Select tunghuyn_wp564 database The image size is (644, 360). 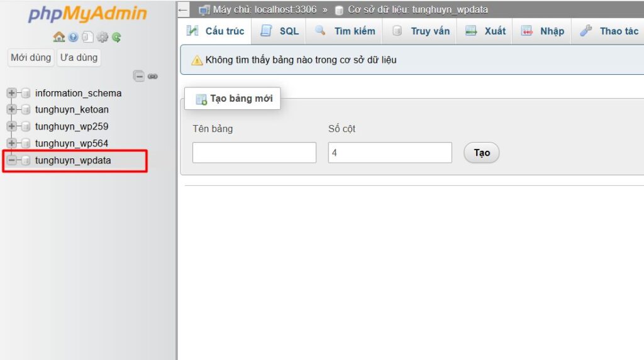[x=72, y=143]
